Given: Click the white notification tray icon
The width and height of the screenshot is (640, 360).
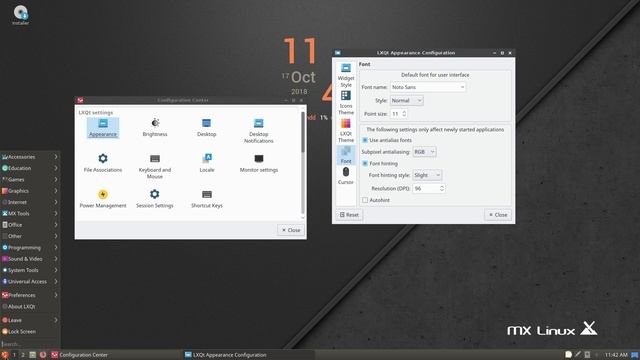Looking at the screenshot, I should click(568, 355).
